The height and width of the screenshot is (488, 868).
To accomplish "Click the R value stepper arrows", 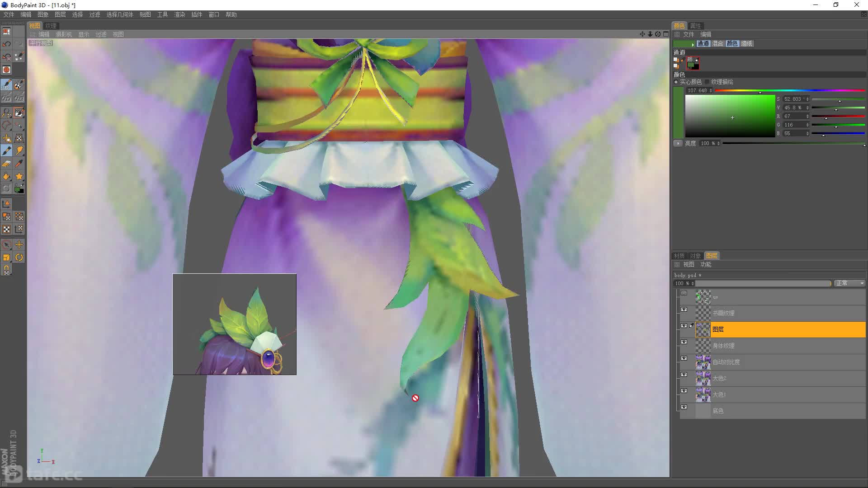I will pos(807,116).
